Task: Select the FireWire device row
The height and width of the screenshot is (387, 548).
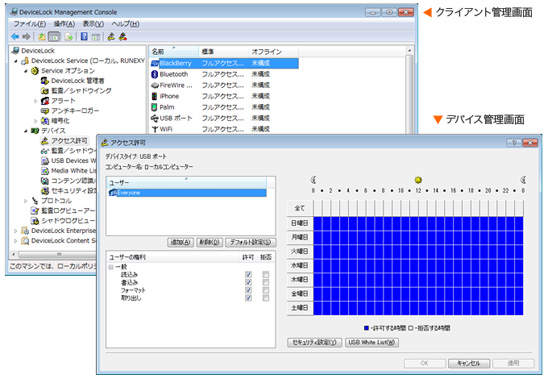Action: [224, 85]
